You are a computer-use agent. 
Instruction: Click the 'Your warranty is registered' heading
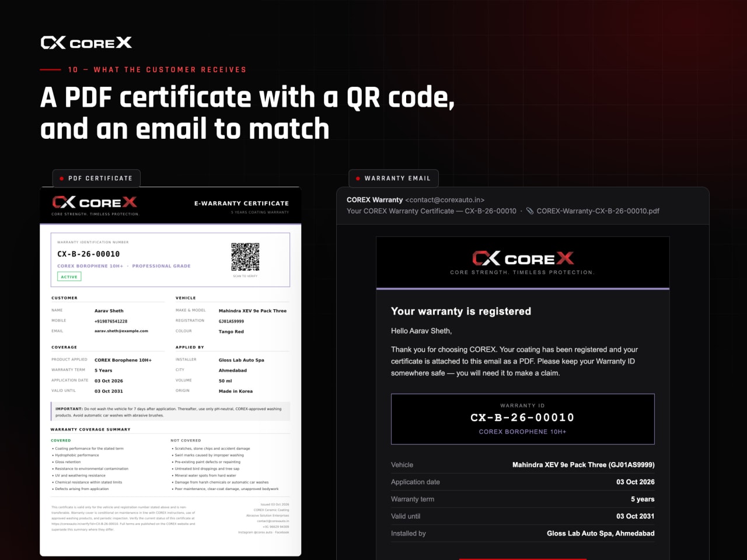point(461,311)
